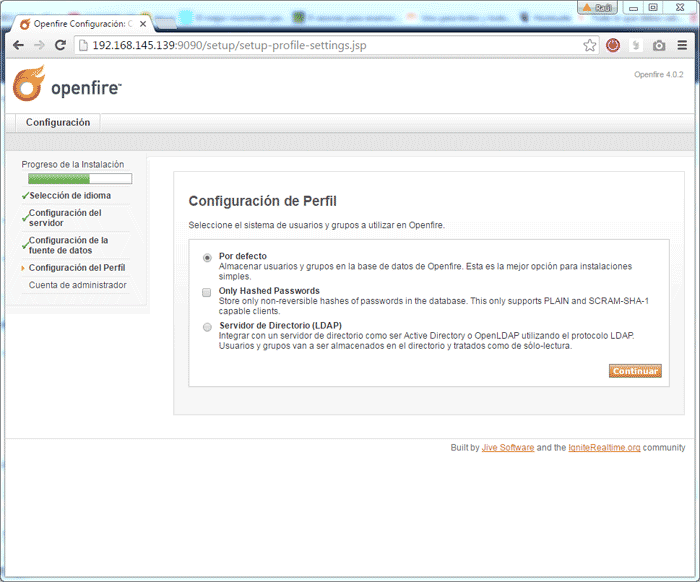Bookmark this page with the star icon
The height and width of the screenshot is (582, 700).
click(x=590, y=45)
